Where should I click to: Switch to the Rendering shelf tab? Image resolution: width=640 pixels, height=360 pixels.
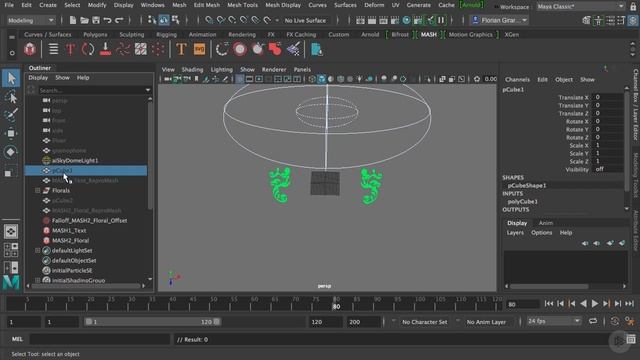point(242,35)
